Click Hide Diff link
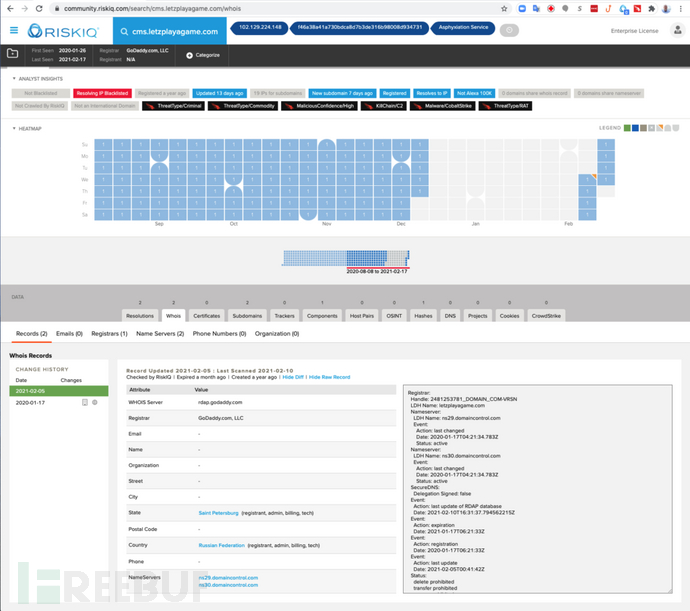 click(293, 377)
